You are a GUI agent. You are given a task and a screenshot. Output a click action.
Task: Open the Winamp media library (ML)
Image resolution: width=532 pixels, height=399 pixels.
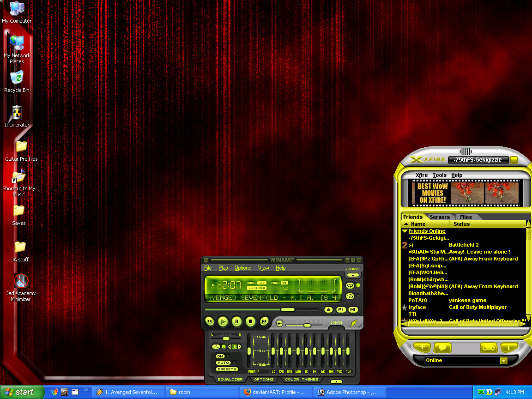click(353, 309)
